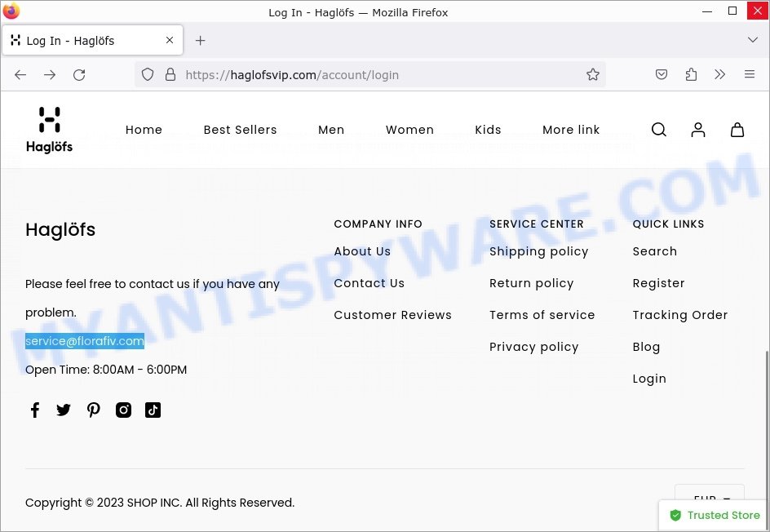770x532 pixels.
Task: Open a new tab with plus button
Action: (x=200, y=40)
